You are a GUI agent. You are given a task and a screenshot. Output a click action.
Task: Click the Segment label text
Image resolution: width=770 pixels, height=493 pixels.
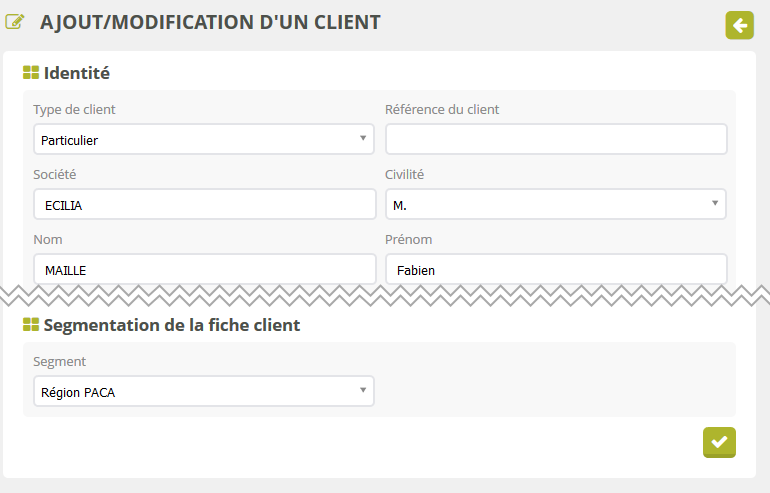click(59, 361)
